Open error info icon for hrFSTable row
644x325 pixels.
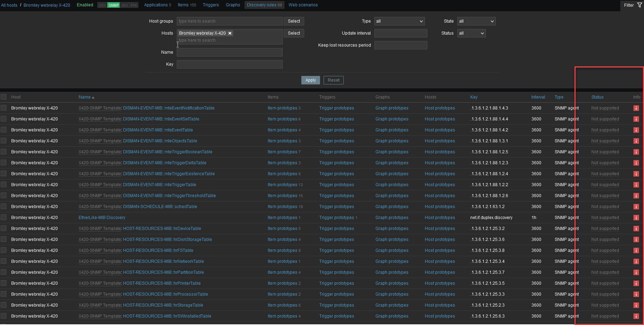[x=636, y=250]
